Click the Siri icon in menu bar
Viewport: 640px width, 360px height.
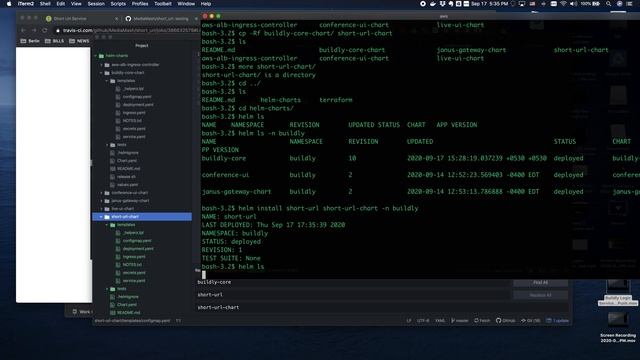click(619, 4)
